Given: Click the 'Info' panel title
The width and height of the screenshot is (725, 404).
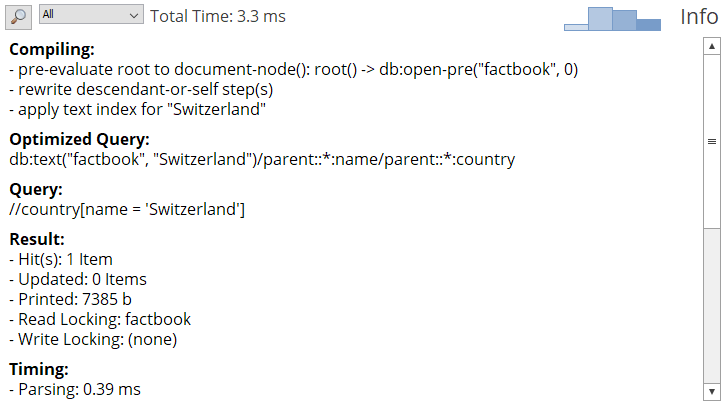Looking at the screenshot, I should 699,17.
